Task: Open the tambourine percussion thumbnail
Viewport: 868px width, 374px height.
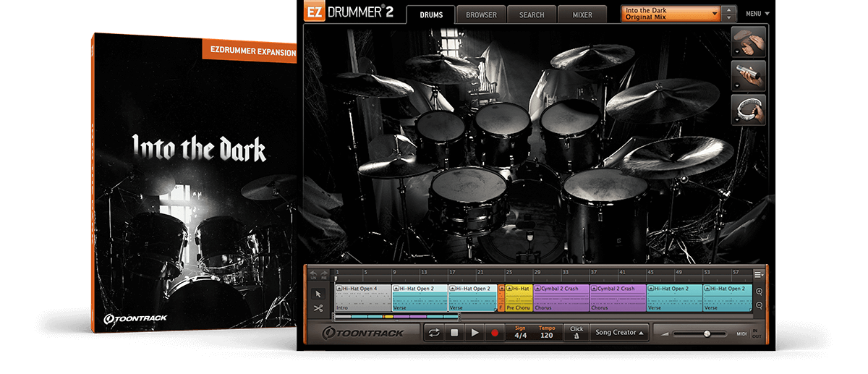Action: click(x=749, y=110)
